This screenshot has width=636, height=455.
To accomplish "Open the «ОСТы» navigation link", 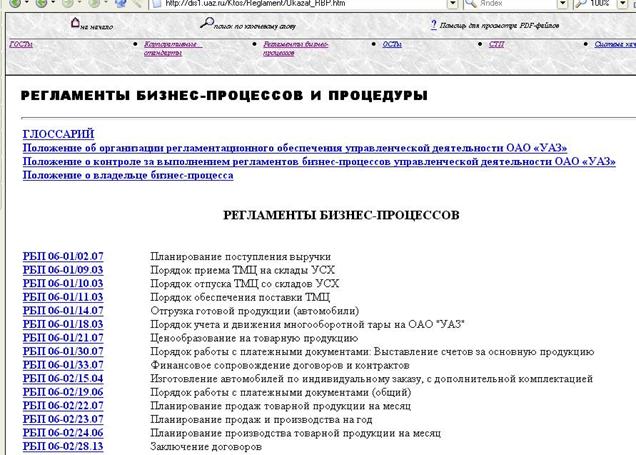I will point(392,44).
